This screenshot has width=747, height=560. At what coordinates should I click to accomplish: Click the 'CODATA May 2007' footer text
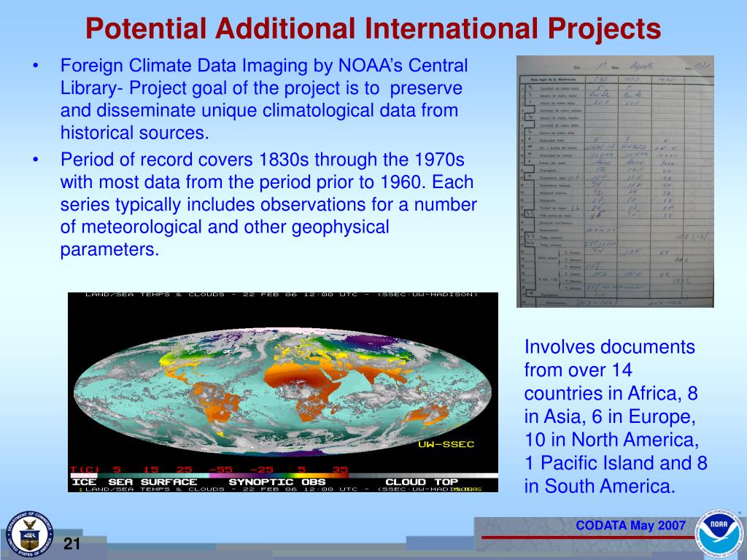630,526
